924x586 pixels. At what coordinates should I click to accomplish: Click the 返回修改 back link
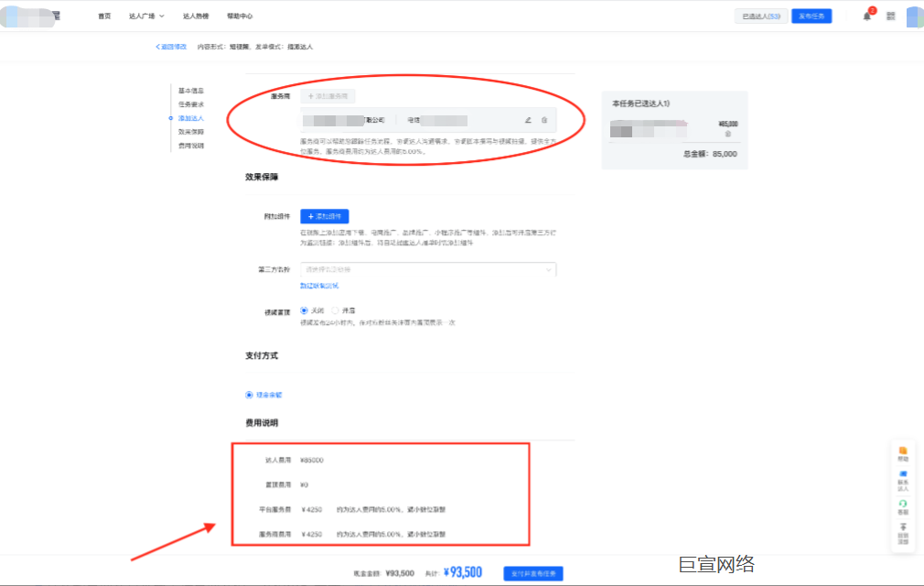tap(171, 46)
